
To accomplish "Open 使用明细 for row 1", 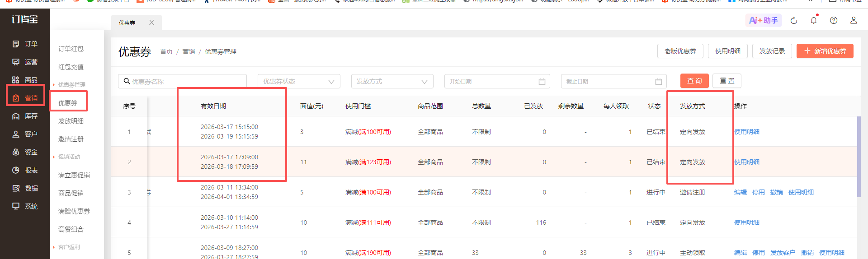I will pos(747,132).
